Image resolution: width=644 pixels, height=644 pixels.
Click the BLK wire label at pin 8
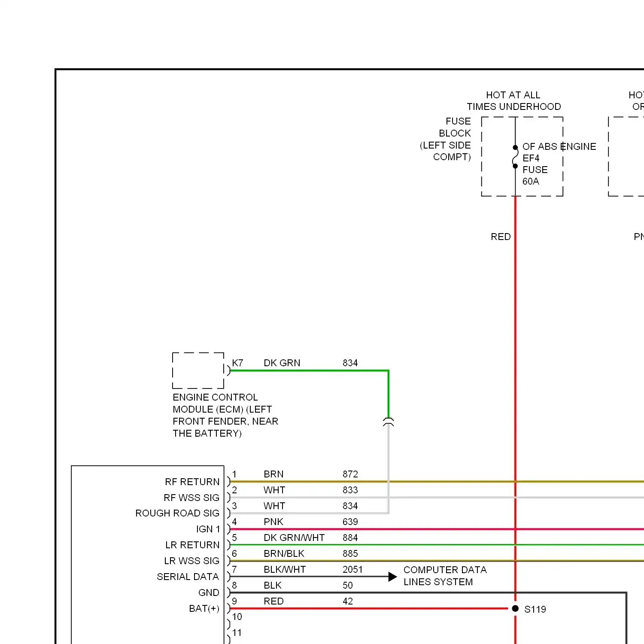[x=273, y=585]
